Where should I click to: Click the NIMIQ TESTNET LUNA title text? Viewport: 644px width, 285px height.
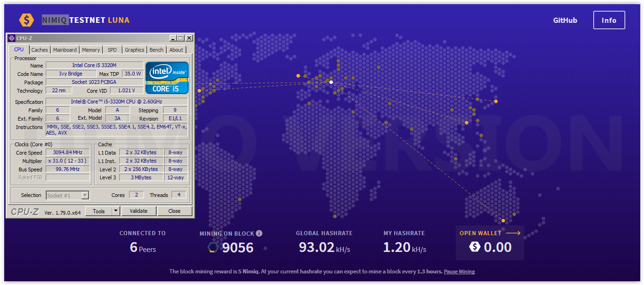pos(86,20)
